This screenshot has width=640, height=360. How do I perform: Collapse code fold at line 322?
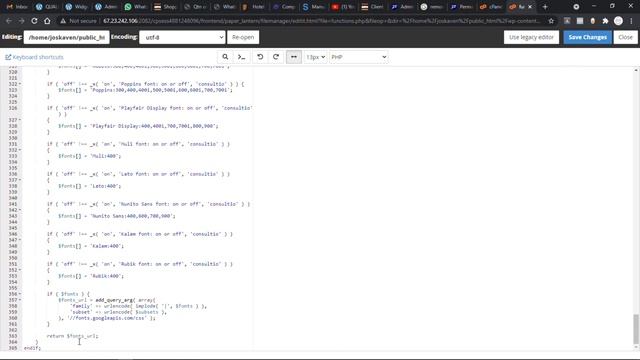pyautogui.click(x=20, y=84)
